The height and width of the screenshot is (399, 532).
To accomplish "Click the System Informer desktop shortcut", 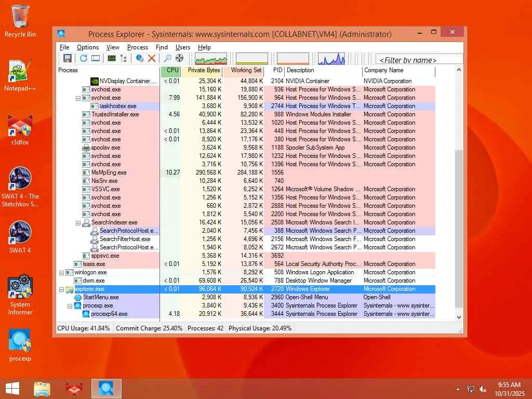I will coord(20,295).
